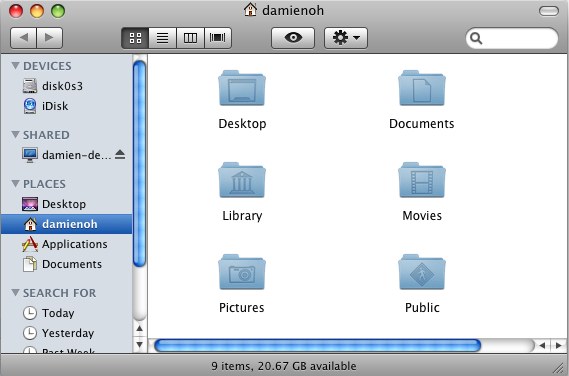Go back with the left arrow button
The width and height of the screenshot is (569, 376).
point(24,38)
